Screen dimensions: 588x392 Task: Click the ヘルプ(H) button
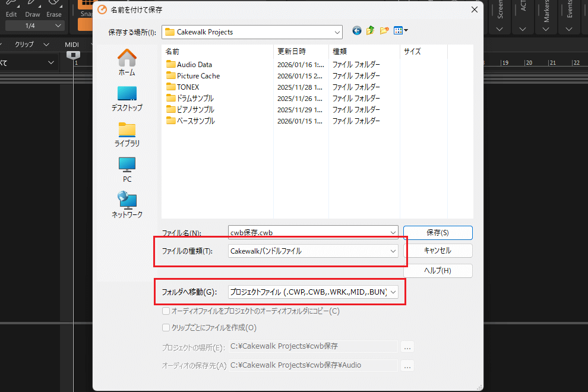point(437,271)
